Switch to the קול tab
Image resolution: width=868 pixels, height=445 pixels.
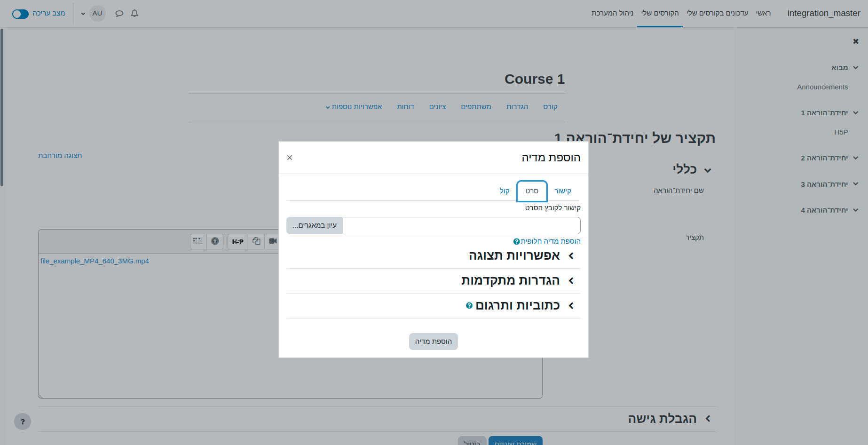[505, 191]
